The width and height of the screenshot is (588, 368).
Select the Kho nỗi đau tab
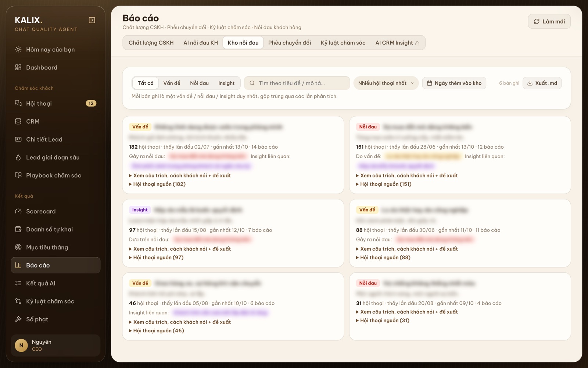pos(243,43)
